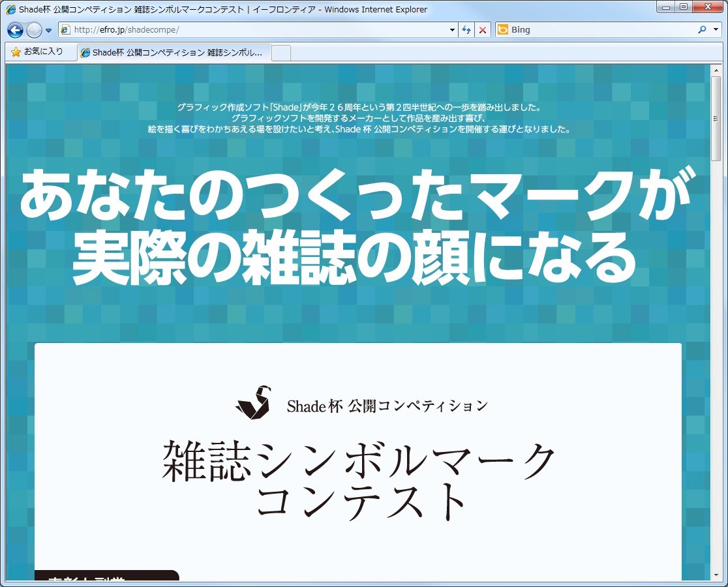The height and width of the screenshot is (587, 728).
Task: Open a new tab with the blank tab stub
Action: [282, 52]
